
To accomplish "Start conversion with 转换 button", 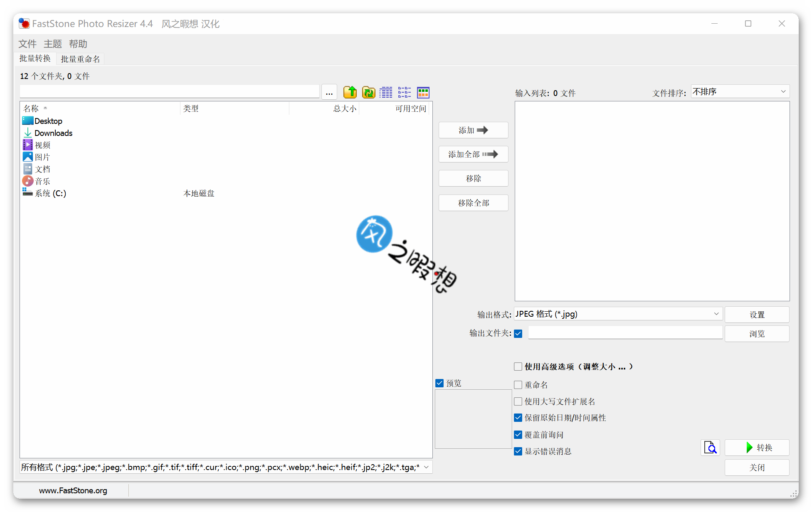I will 757,448.
